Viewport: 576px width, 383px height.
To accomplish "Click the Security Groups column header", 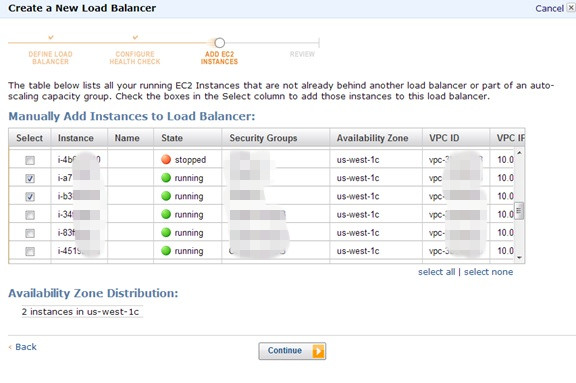I will [x=276, y=138].
